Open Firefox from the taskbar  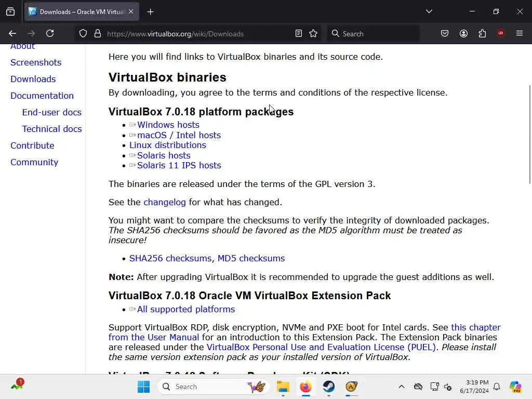[305, 387]
